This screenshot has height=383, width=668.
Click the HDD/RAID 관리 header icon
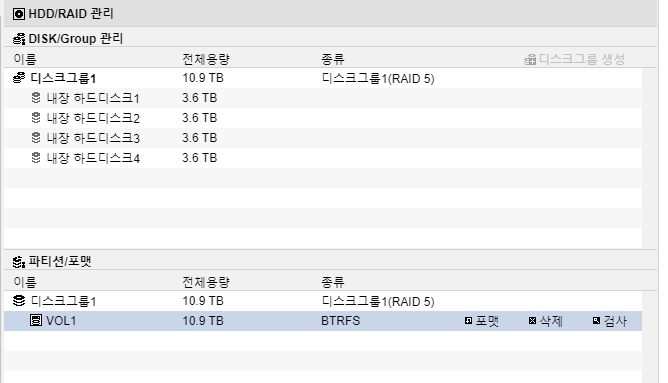pos(19,14)
